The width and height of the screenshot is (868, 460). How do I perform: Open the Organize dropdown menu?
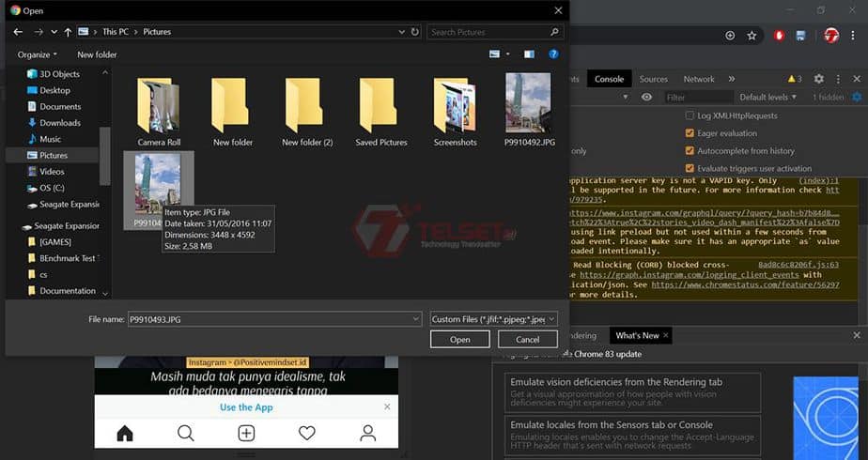[x=38, y=54]
